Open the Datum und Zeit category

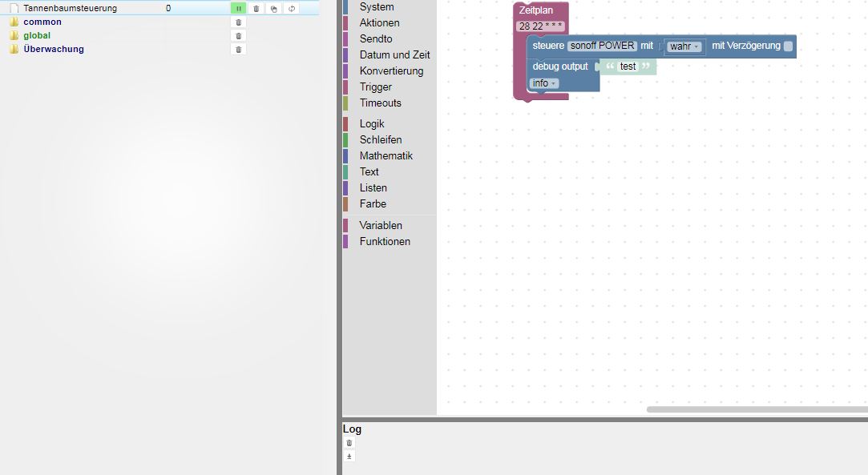pyautogui.click(x=394, y=54)
